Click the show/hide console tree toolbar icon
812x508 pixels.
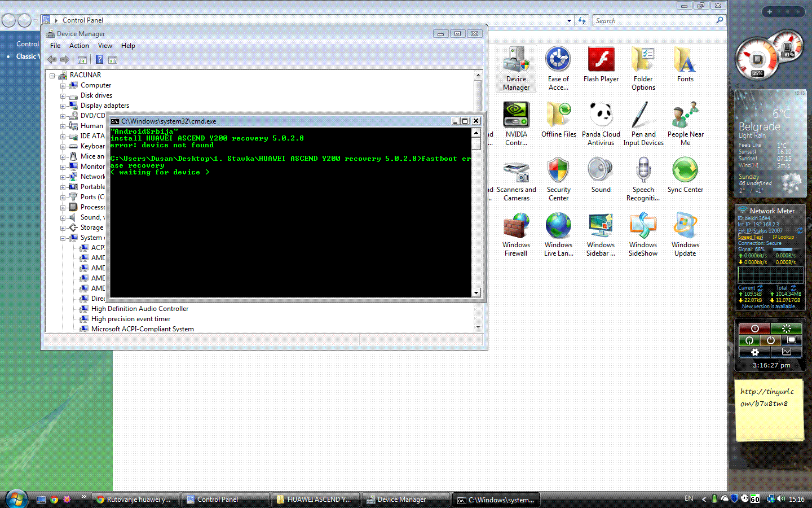click(x=82, y=59)
